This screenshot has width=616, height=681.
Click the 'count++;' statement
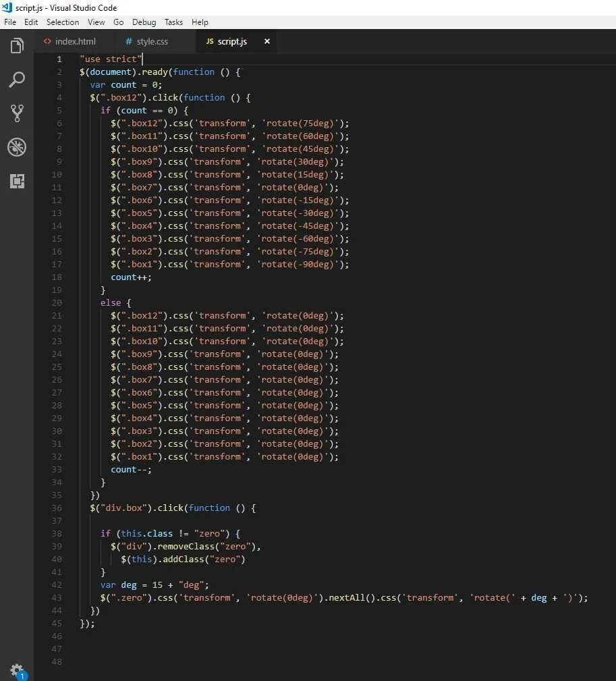[x=131, y=277]
